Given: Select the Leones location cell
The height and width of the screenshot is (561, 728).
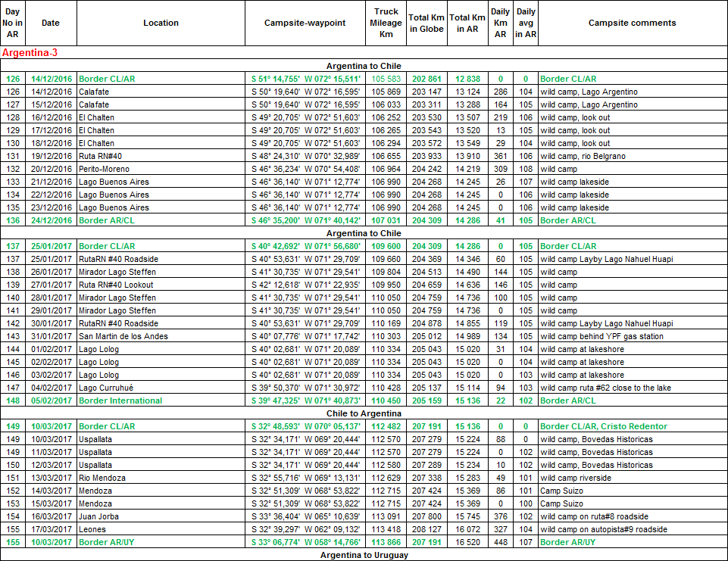Looking at the screenshot, I should tap(92, 529).
